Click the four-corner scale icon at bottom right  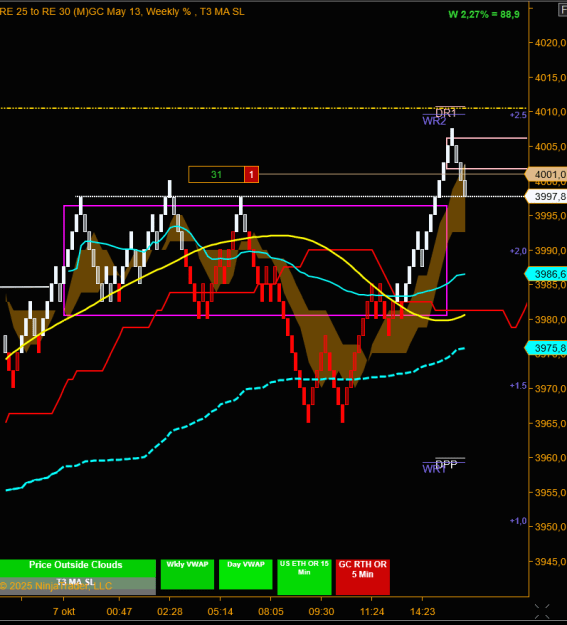click(542, 611)
